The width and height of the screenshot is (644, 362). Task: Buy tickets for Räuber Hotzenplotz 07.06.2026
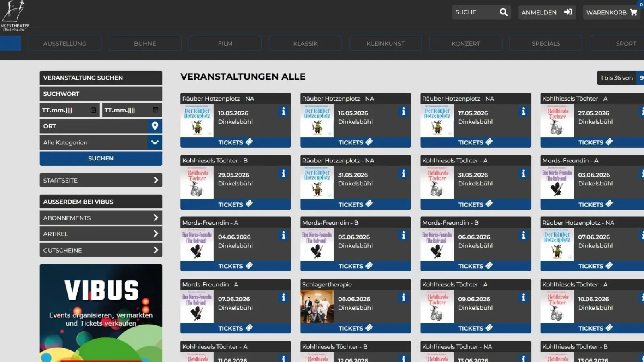[x=592, y=266]
